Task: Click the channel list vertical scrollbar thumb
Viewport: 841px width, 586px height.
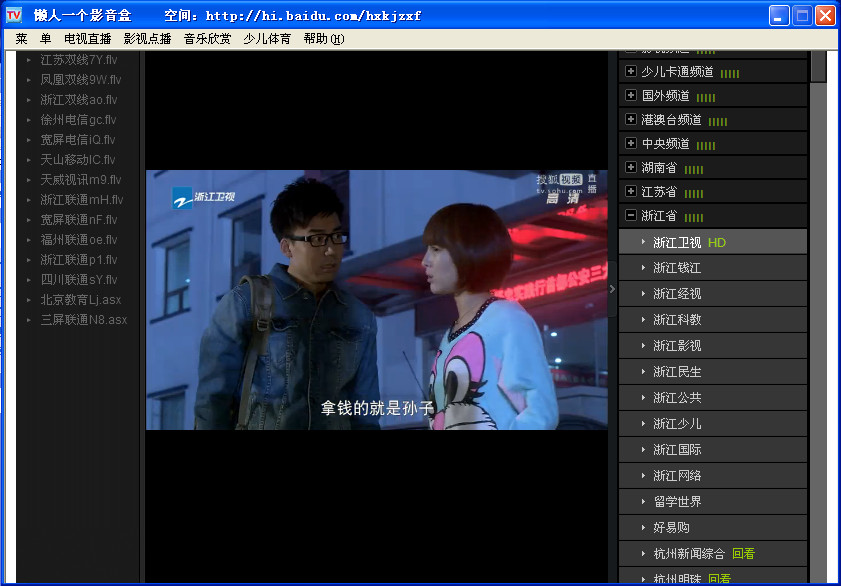Action: coord(818,66)
